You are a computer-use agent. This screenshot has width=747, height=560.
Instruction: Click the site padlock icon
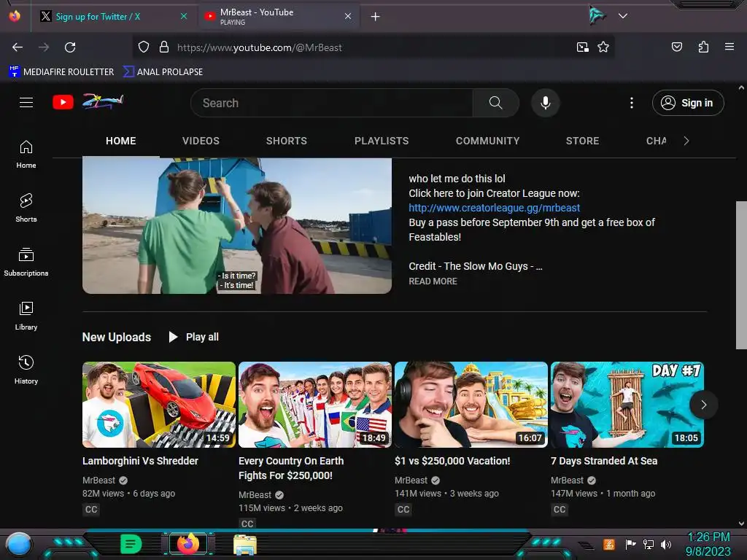164,47
